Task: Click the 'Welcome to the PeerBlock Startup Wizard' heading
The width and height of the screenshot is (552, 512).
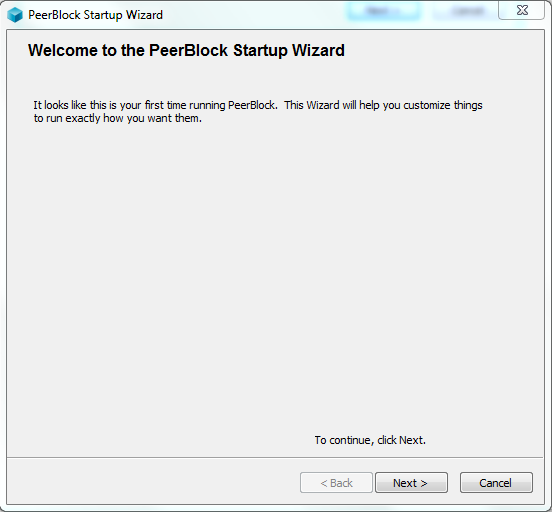Action: tap(186, 50)
